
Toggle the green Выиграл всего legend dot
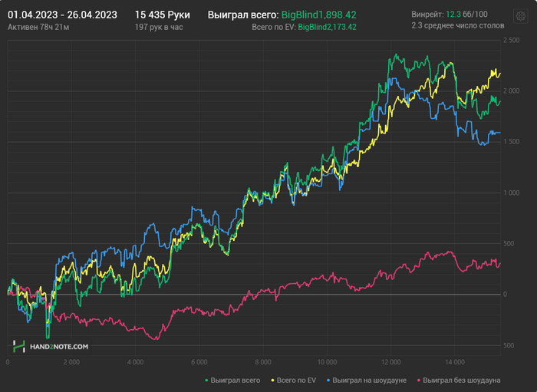(206, 380)
